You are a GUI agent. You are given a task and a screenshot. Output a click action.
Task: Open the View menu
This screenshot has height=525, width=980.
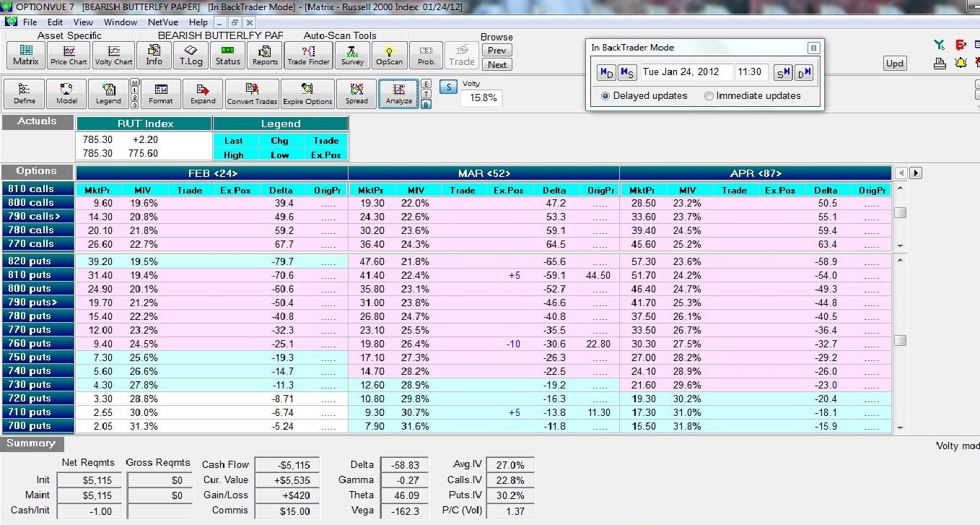tap(83, 22)
